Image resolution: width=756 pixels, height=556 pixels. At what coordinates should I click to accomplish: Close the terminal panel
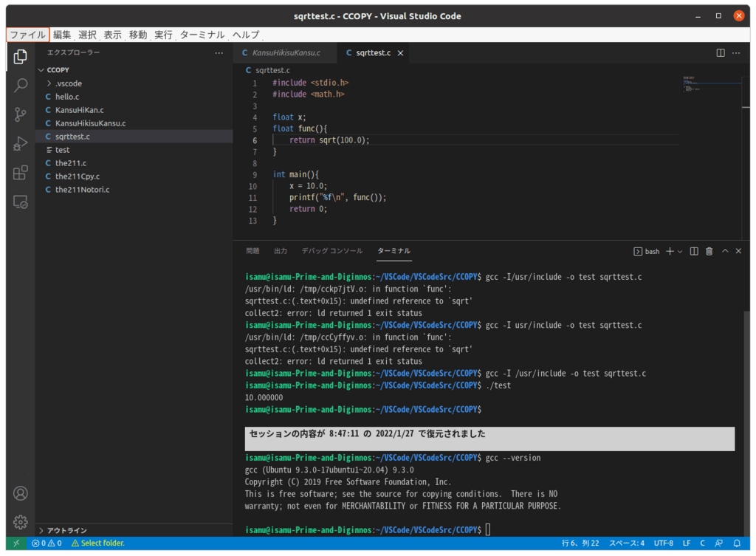coord(738,251)
